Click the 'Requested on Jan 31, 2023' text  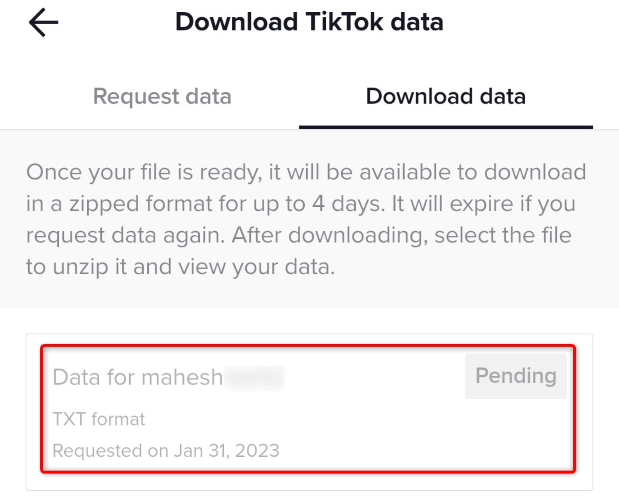tap(166, 451)
